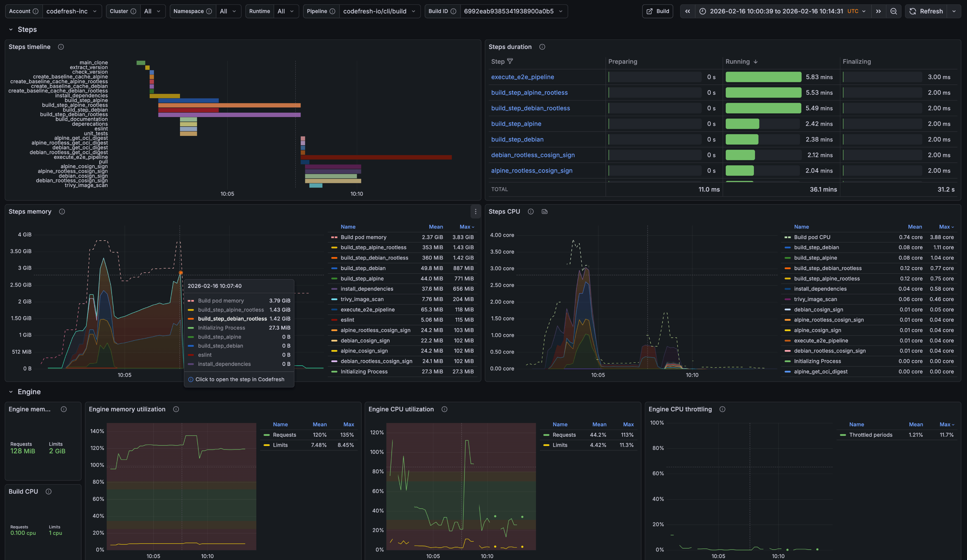Click the Engine CPU throttling info icon
The image size is (967, 560).
click(x=722, y=409)
